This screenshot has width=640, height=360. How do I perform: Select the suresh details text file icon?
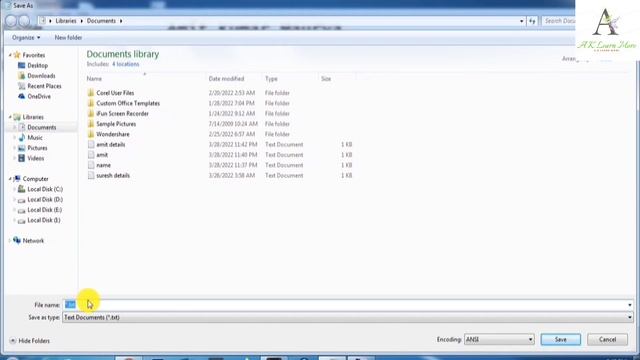[91, 175]
